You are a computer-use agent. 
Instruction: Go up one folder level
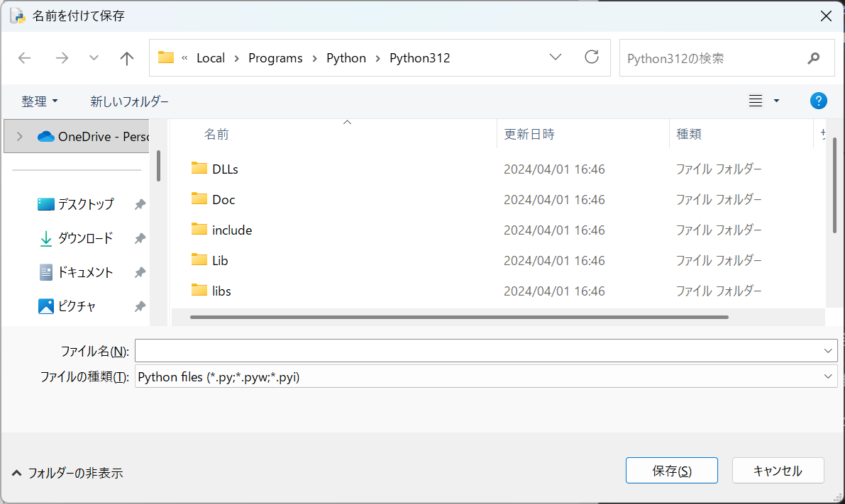click(127, 58)
